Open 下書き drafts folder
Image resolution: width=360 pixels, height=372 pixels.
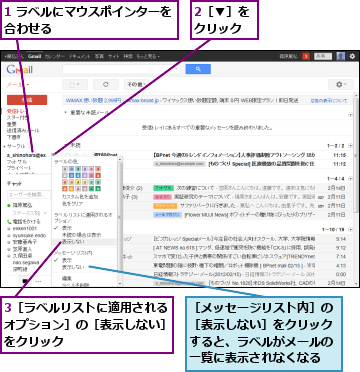[x=13, y=137]
